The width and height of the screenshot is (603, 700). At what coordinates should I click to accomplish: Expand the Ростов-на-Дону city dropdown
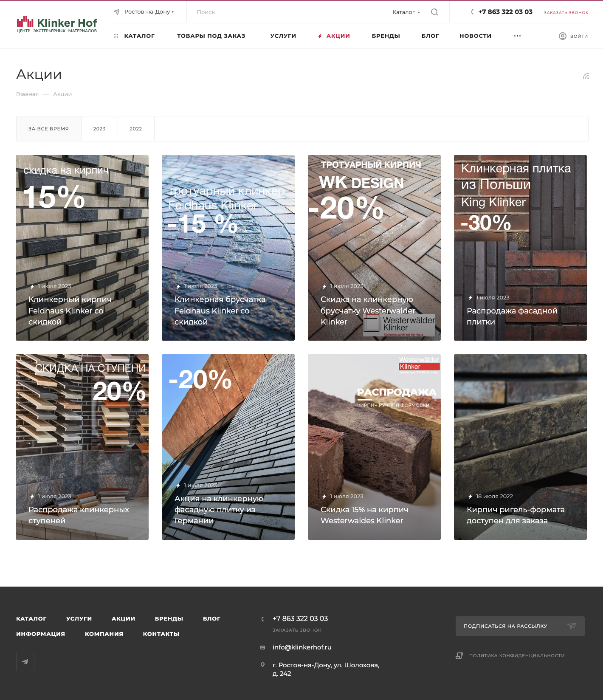tap(149, 12)
